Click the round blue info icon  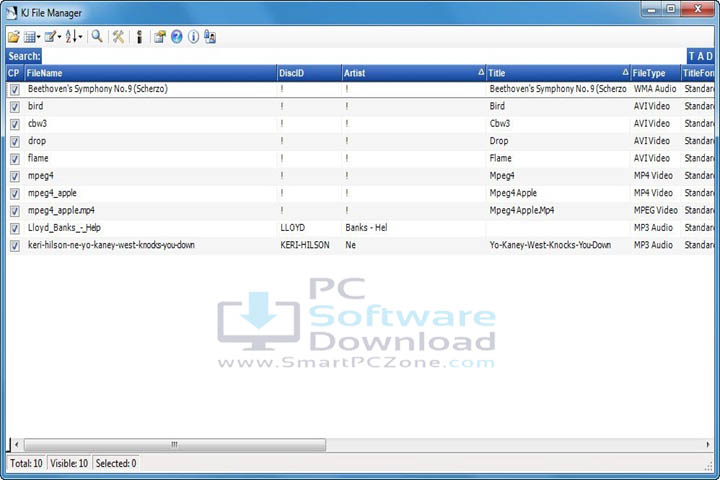tap(193, 36)
